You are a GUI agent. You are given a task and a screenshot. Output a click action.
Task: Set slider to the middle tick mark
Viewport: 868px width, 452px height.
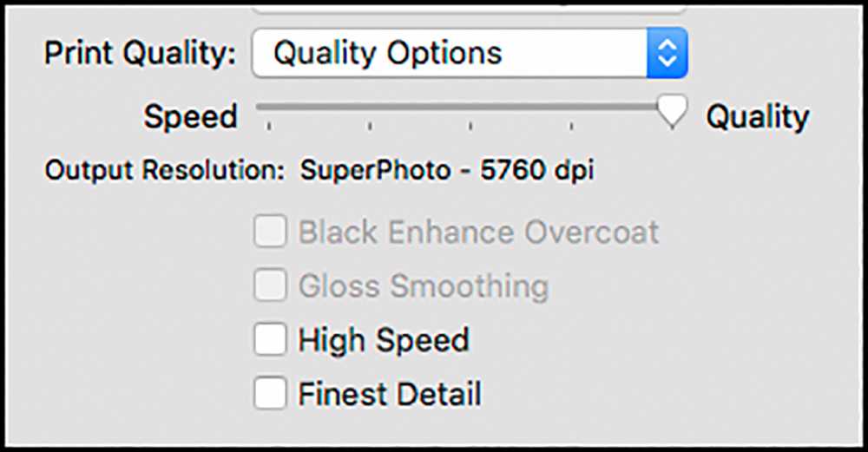click(x=470, y=127)
